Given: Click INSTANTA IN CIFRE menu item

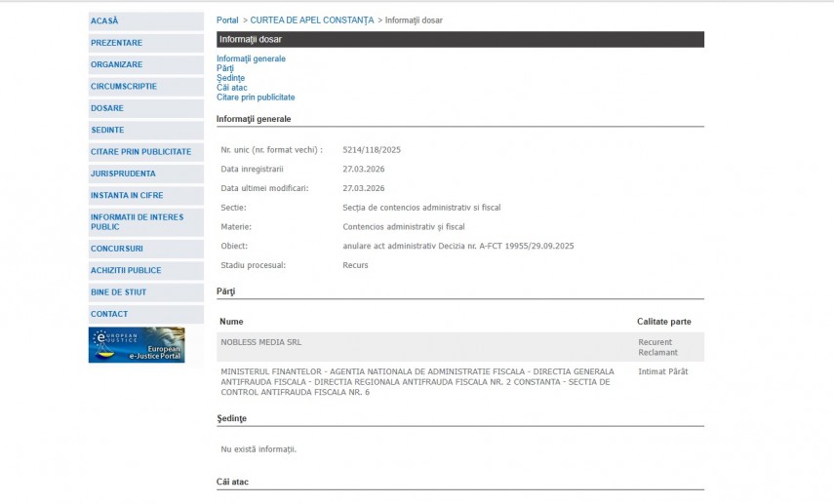Looking at the screenshot, I should point(127,195).
